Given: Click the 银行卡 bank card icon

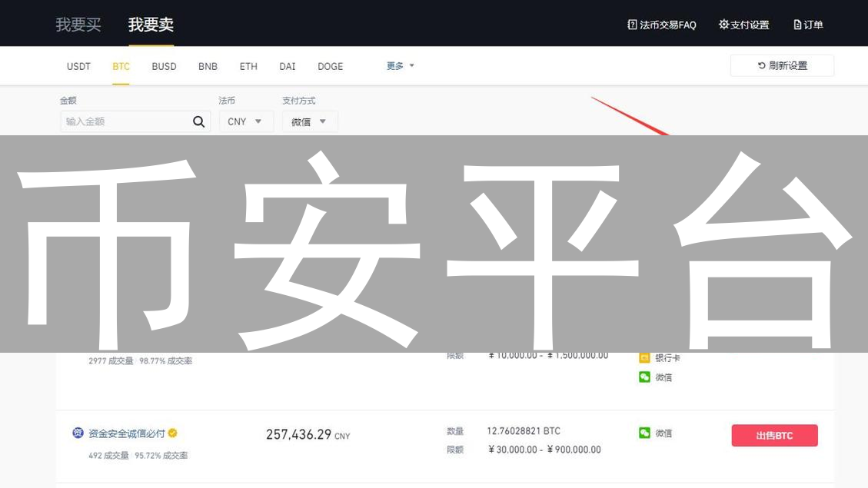Looking at the screenshot, I should [644, 357].
